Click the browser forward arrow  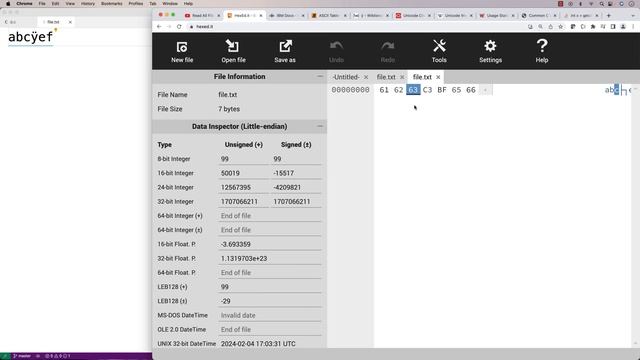click(169, 27)
